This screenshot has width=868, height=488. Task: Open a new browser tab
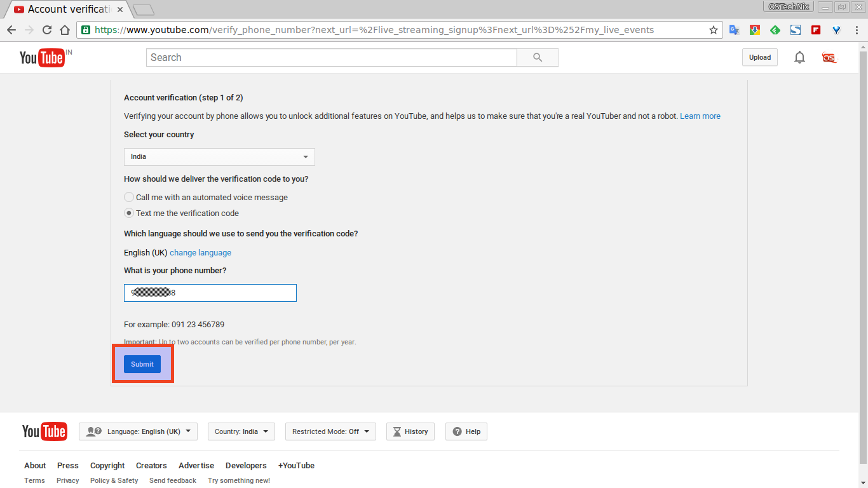pos(144,10)
